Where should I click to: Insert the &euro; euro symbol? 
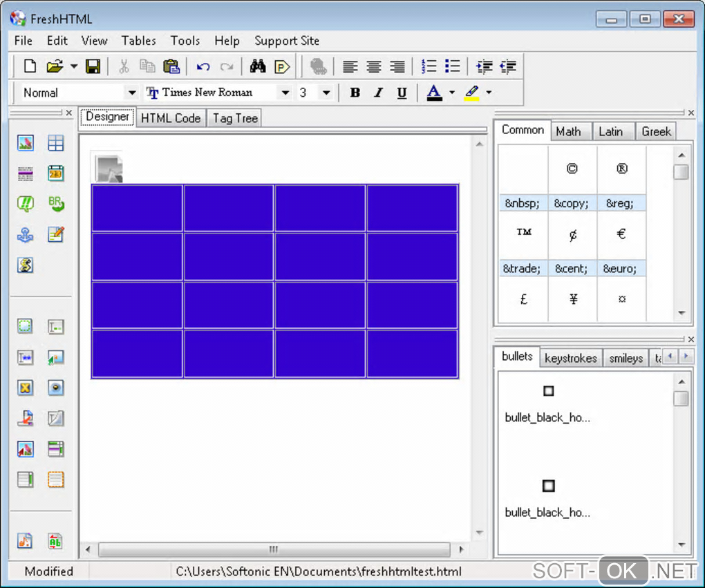(x=621, y=234)
